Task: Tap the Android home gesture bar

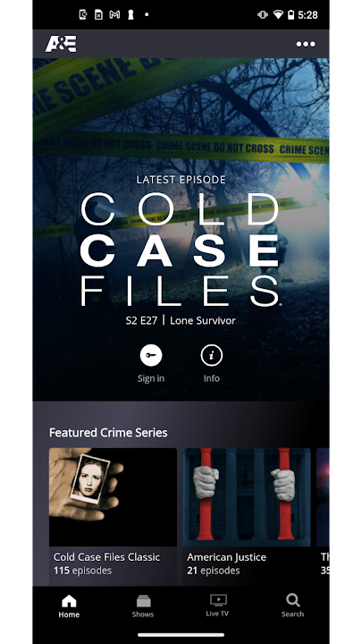Action: point(181,635)
